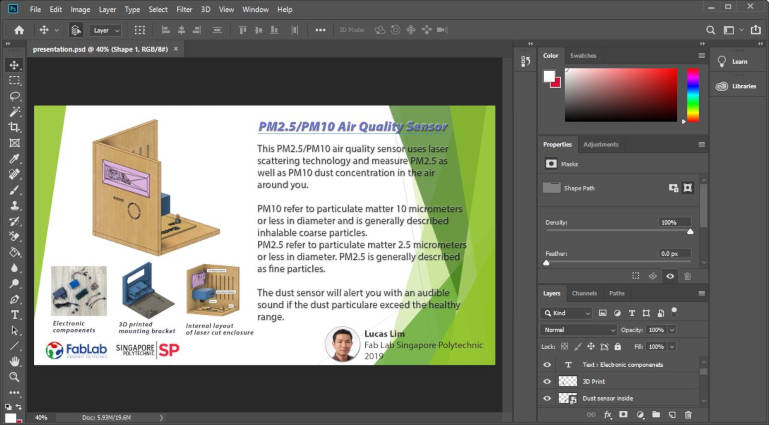769x425 pixels.
Task: Click the Learn panel button
Action: (x=734, y=61)
